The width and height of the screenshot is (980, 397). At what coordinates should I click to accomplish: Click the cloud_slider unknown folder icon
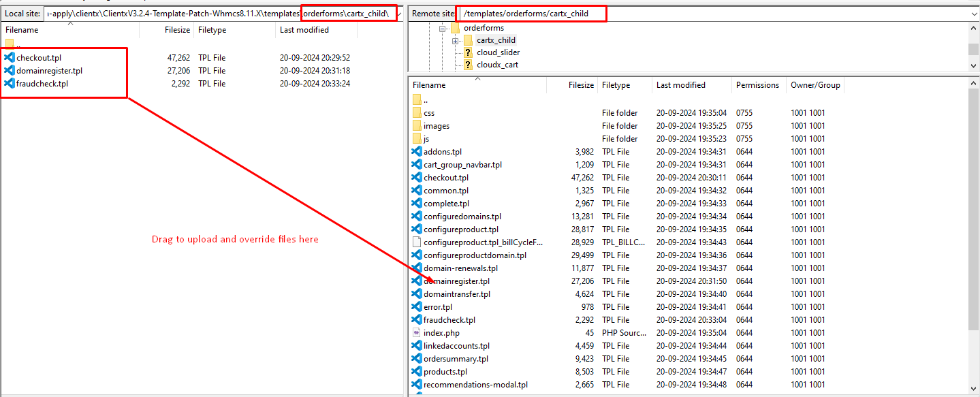[468, 52]
